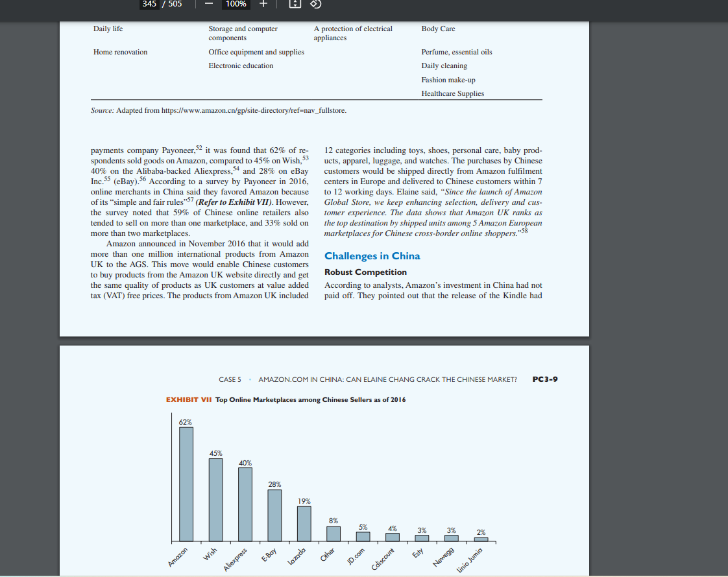The width and height of the screenshot is (728, 577).
Task: Click the 40% value above Aliexpress bar
Action: [x=245, y=463]
